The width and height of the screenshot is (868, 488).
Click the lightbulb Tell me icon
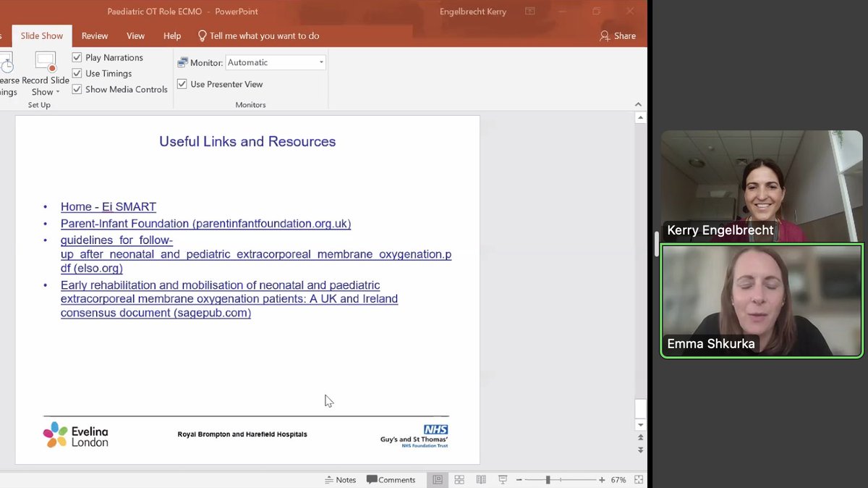(203, 35)
